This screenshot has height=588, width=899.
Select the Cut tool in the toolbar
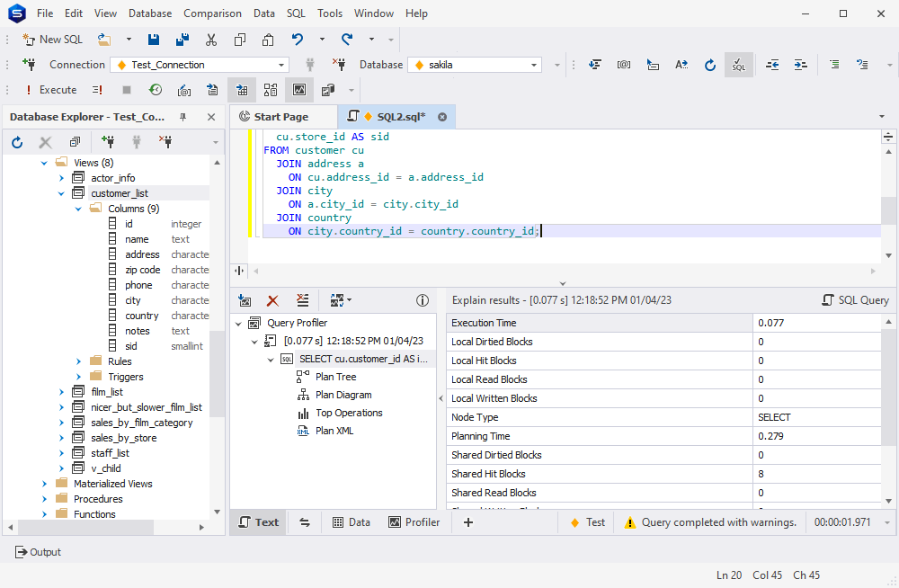pos(211,39)
